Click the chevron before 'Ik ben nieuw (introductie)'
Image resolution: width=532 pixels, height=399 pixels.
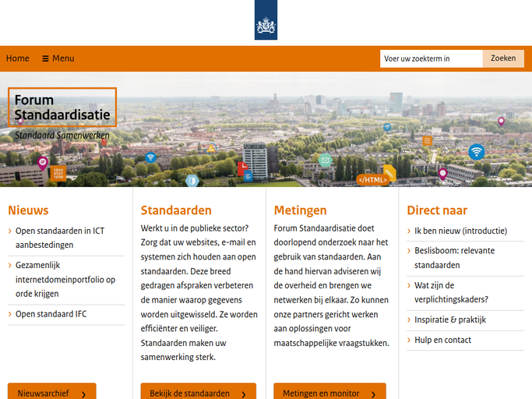(x=409, y=231)
